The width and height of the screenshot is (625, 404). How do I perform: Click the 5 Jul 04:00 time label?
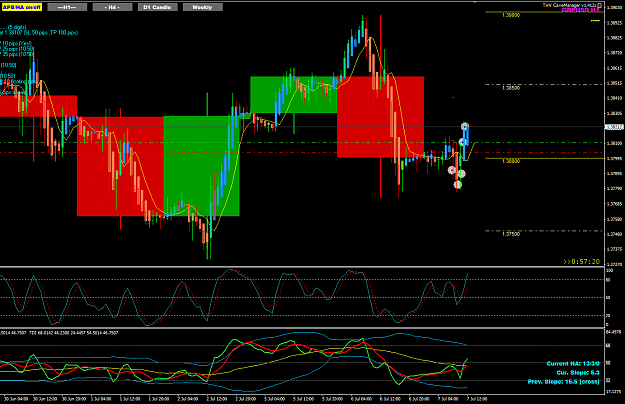(275, 399)
